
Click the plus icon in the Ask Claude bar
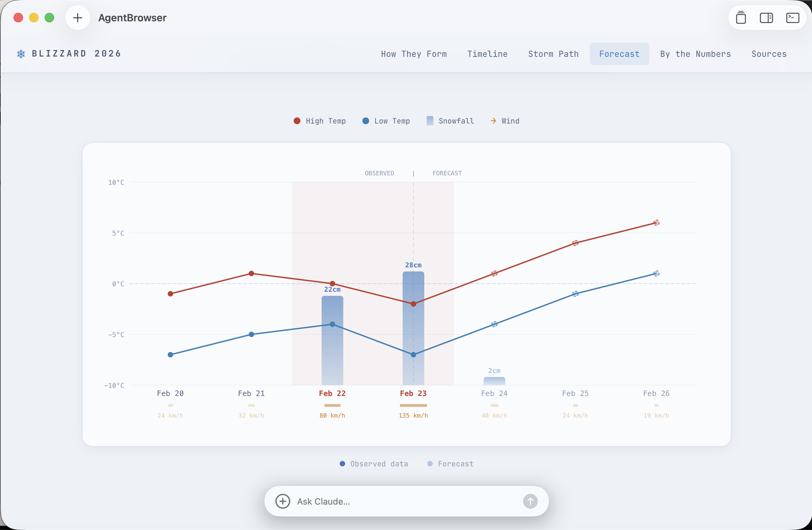point(283,501)
